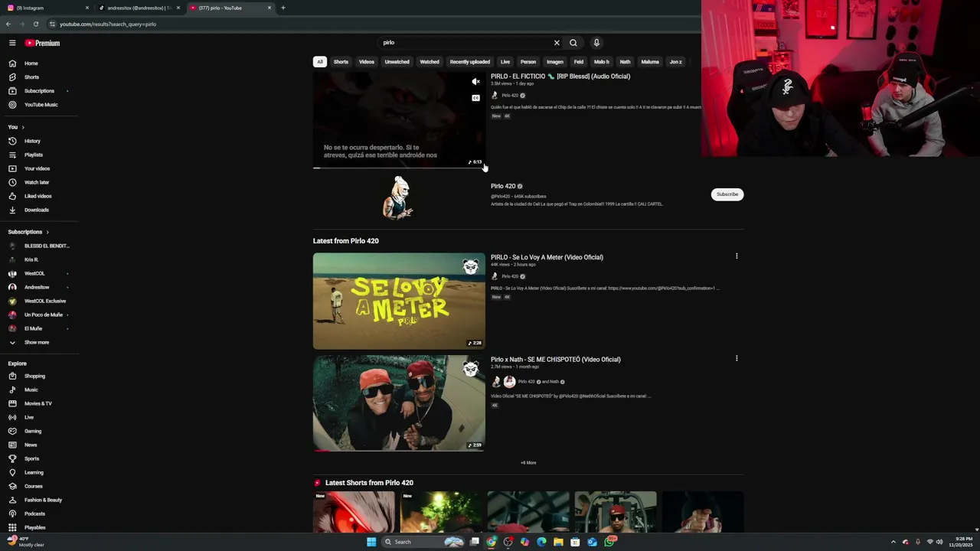Open options for Se Lo Voy A Meter
The image size is (980, 551).
click(x=737, y=256)
